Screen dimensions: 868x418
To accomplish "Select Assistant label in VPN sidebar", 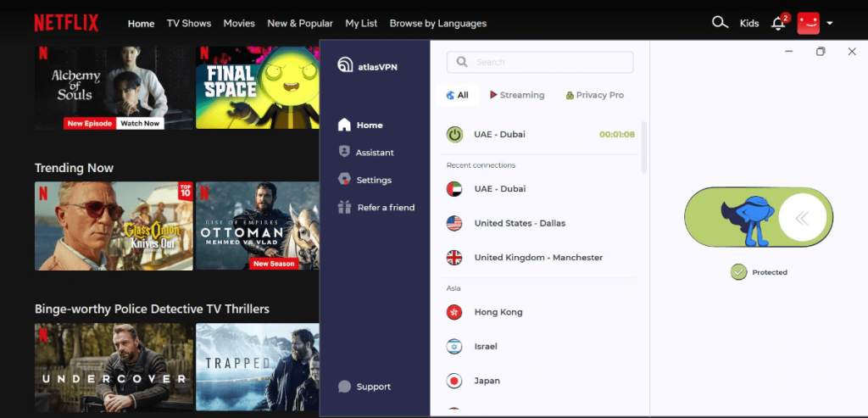I will pos(375,153).
